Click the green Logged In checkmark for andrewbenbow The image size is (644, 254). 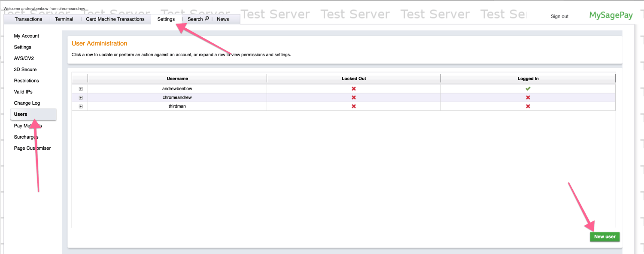point(528,88)
